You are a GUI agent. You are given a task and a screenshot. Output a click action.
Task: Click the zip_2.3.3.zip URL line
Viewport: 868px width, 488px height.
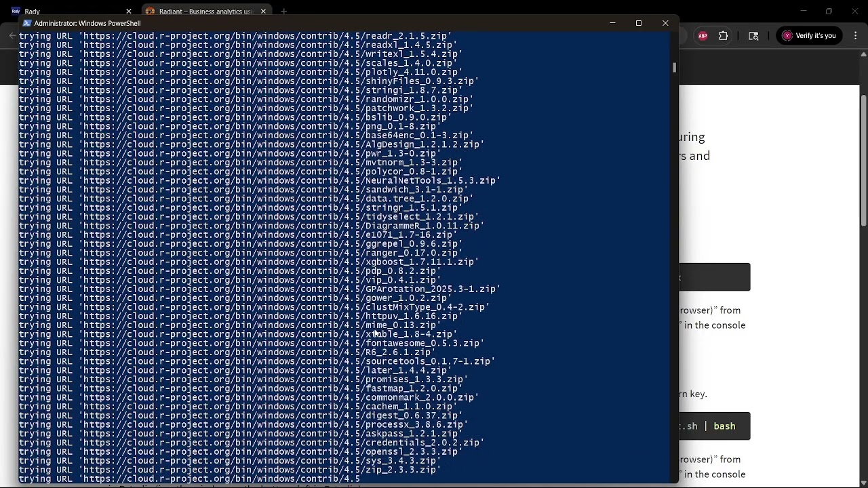click(230, 470)
